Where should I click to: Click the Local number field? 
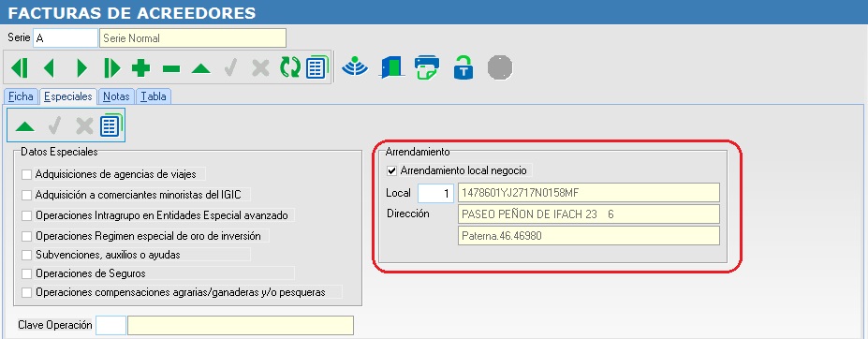(435, 193)
